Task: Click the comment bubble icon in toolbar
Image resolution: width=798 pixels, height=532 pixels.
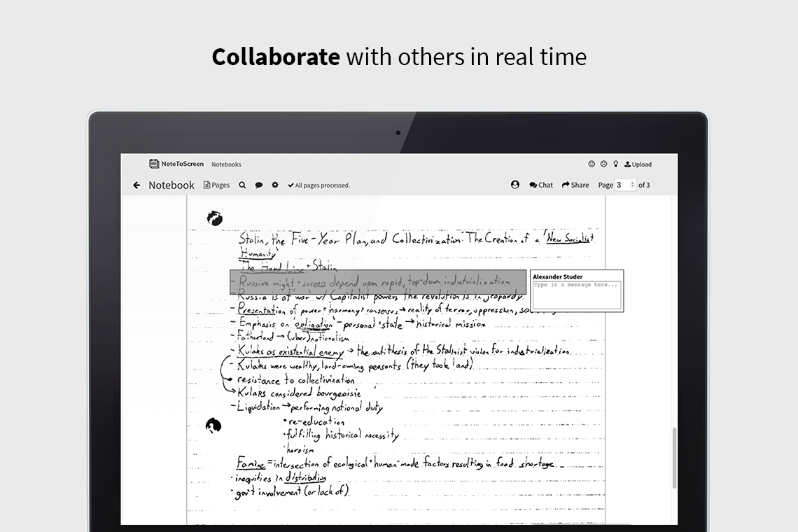Action: point(258,185)
